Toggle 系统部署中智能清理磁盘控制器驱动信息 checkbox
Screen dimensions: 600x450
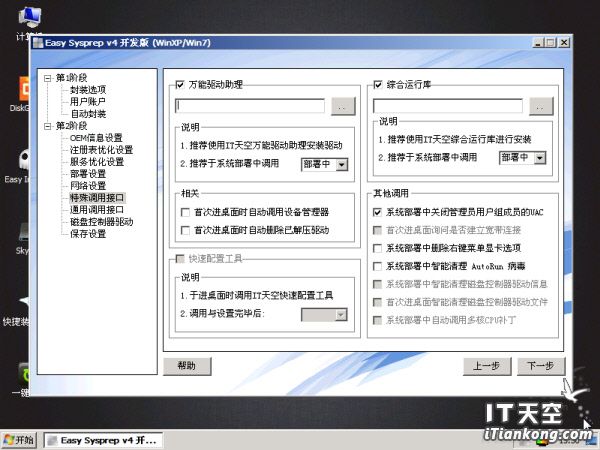click(x=377, y=284)
